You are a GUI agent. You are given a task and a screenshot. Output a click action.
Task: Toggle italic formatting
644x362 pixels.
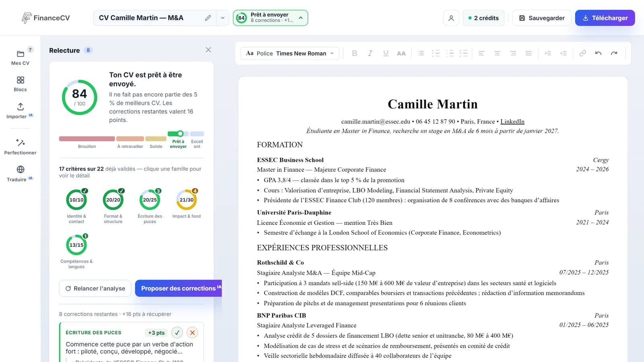coord(370,53)
